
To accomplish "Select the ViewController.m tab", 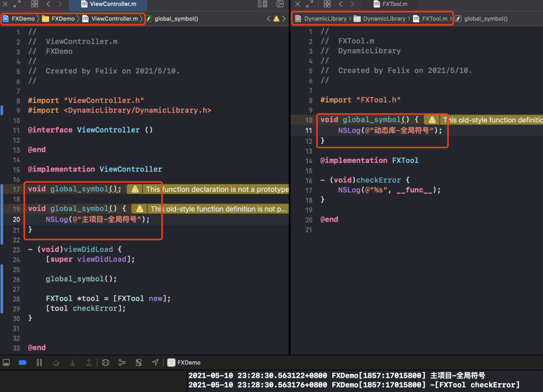I will (109, 4).
